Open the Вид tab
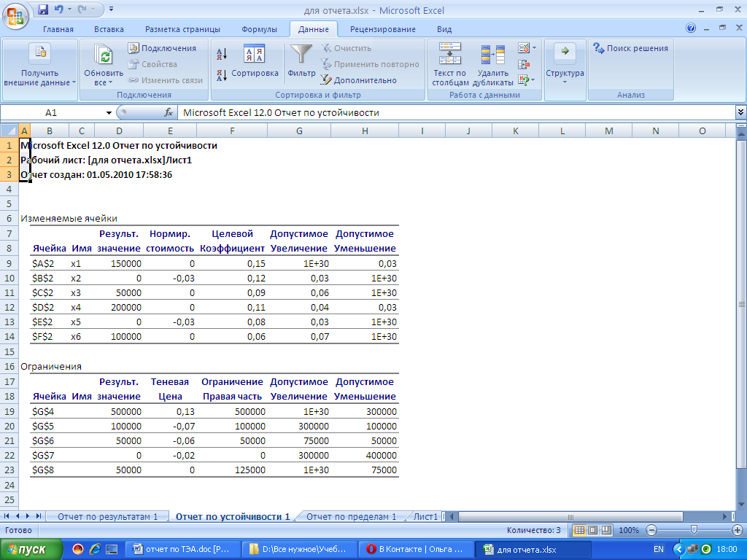This screenshot has width=747, height=560. tap(444, 29)
